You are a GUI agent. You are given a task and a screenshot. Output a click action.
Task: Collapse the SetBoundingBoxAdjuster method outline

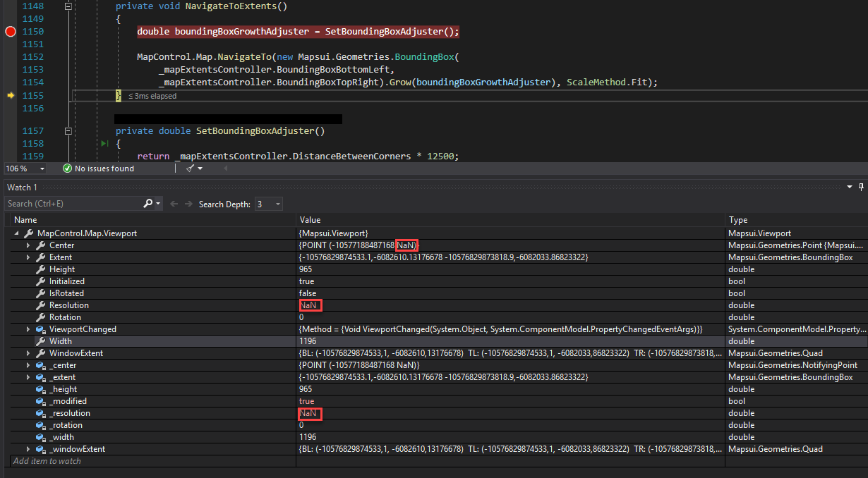tap(68, 130)
